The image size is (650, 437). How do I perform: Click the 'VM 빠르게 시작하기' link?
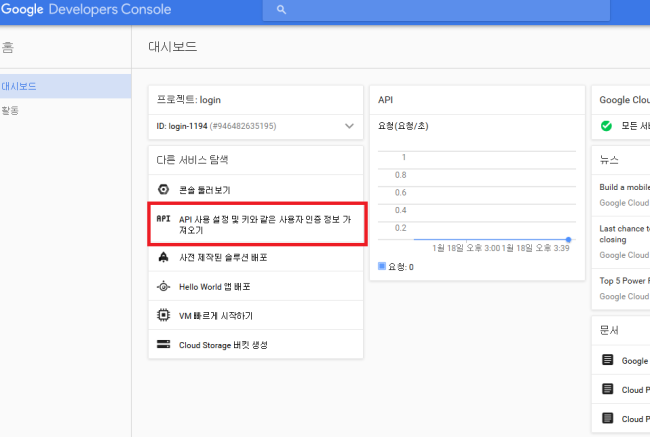216,315
